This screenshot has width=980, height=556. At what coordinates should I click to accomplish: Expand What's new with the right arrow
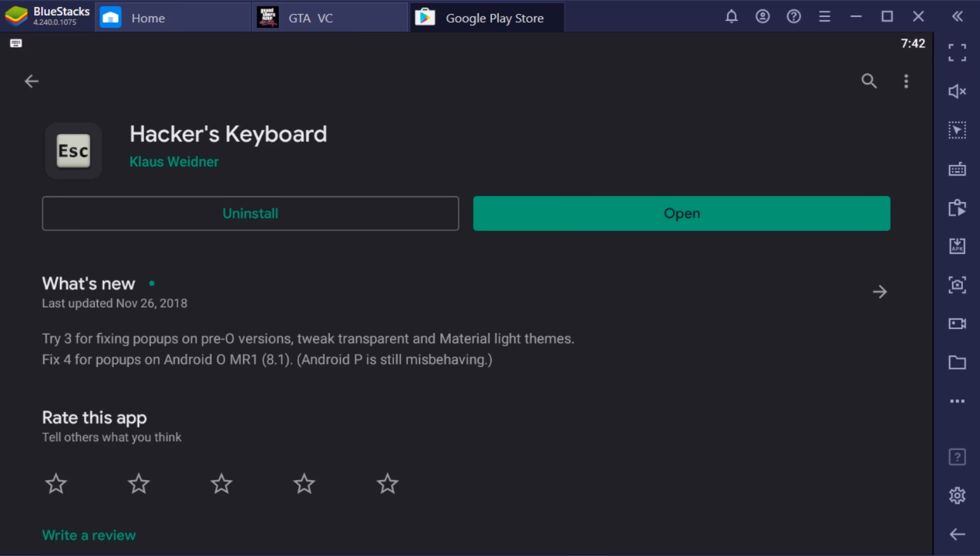tap(879, 292)
